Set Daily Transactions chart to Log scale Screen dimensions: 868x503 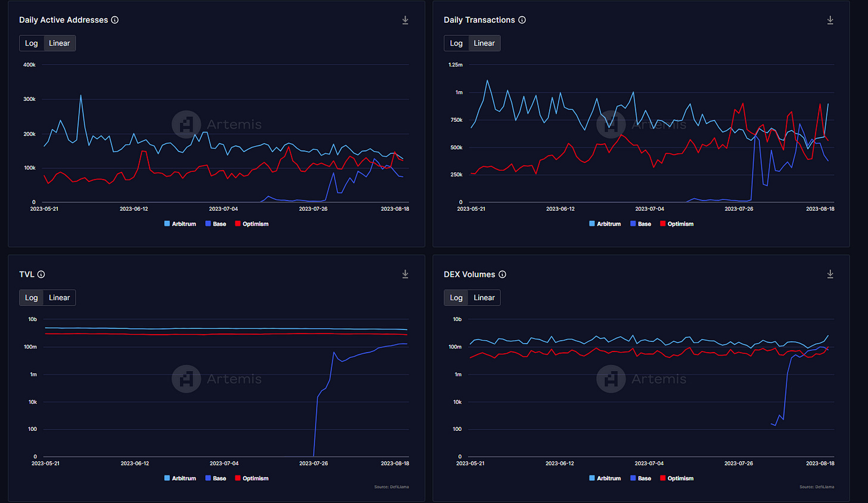[457, 43]
